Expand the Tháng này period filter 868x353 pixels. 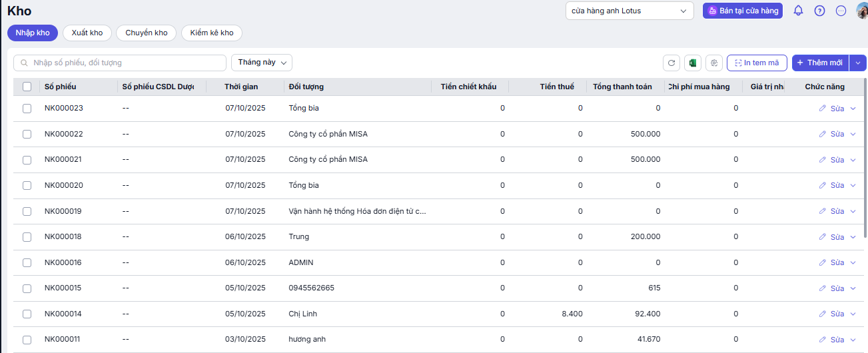(262, 63)
